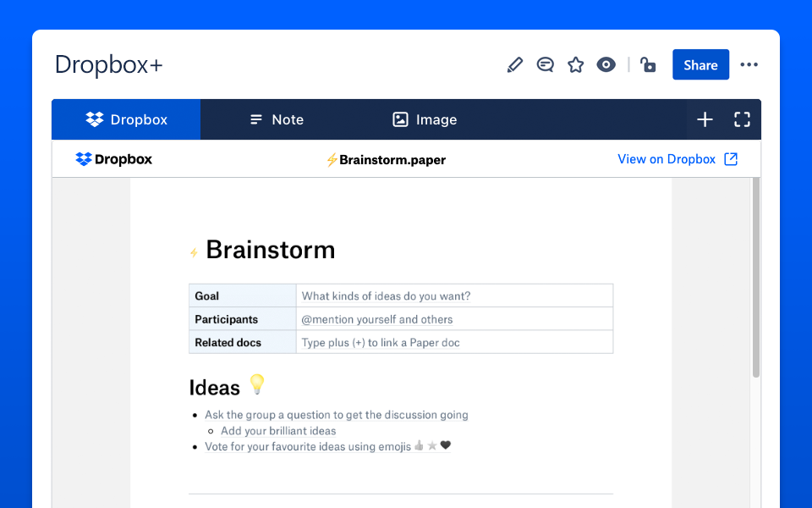Switch to the Dropbox tab
The image size is (812, 508).
tap(126, 119)
